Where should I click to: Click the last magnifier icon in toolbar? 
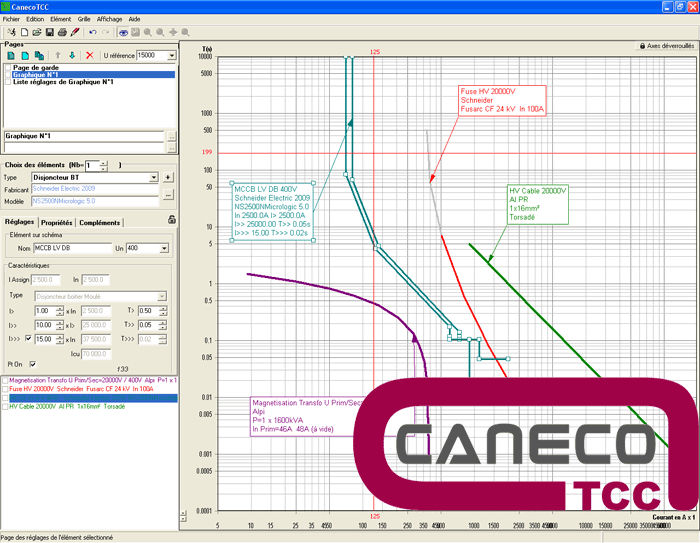click(x=185, y=32)
